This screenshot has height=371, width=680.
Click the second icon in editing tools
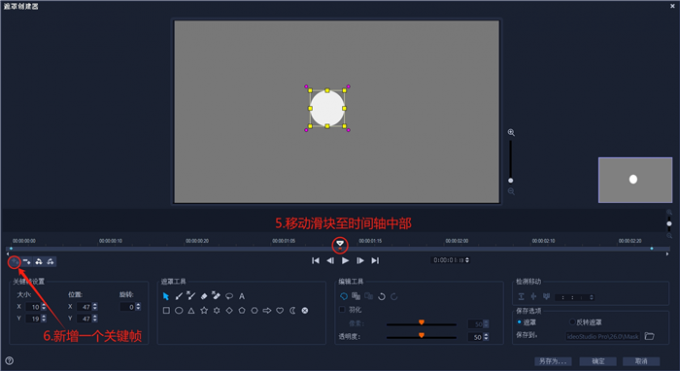click(356, 296)
